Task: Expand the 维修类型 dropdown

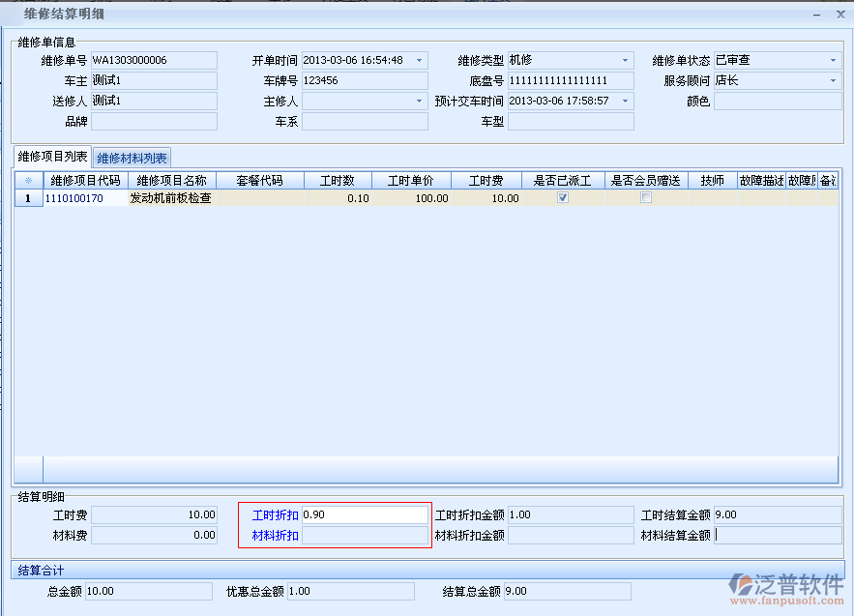Action: click(626, 60)
